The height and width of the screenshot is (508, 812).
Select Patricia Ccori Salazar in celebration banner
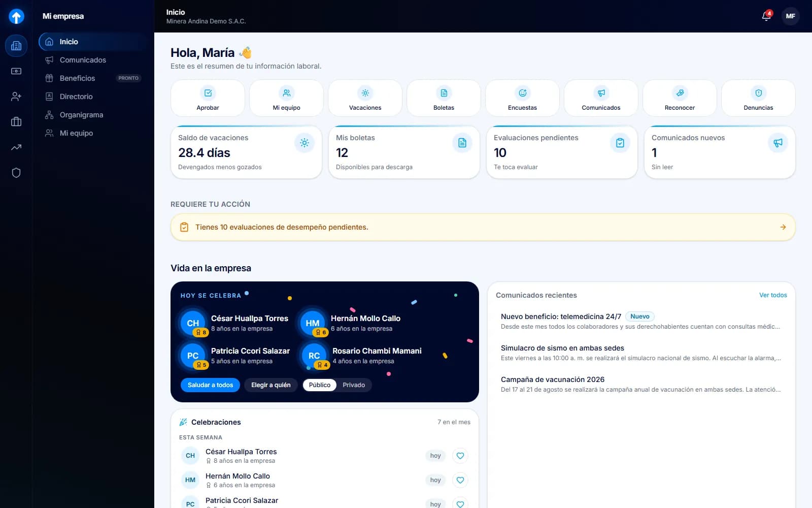point(235,355)
